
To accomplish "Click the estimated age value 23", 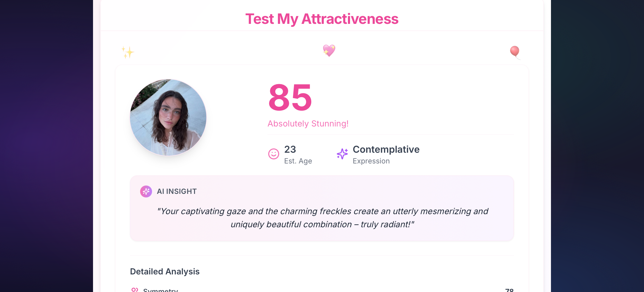I will 290,149.
